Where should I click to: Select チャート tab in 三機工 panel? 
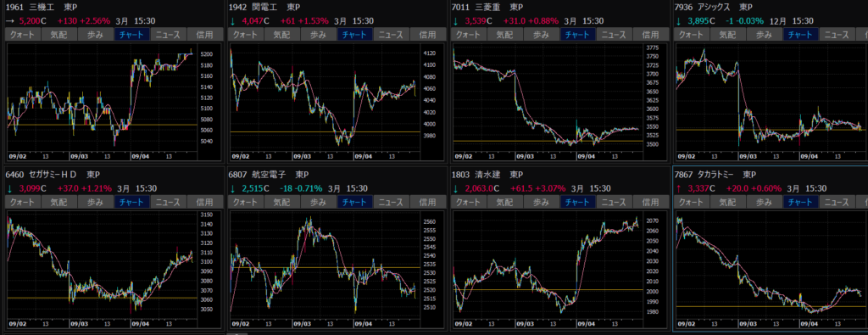tap(132, 34)
